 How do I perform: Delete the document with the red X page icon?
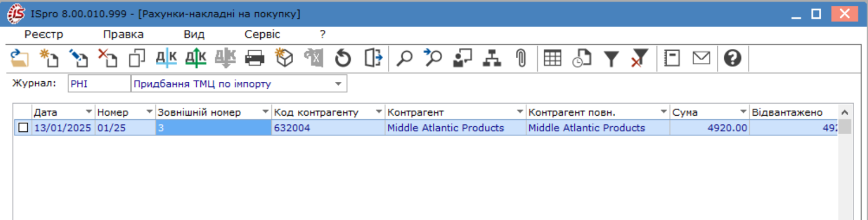(x=107, y=58)
